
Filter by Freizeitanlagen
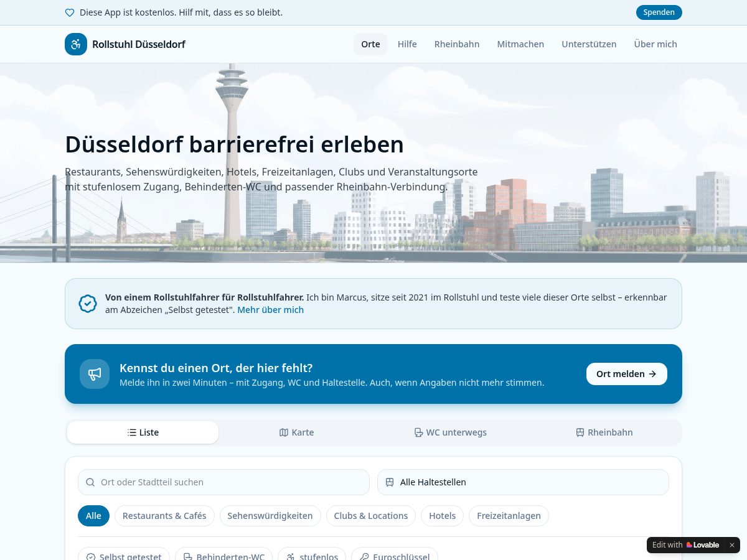[x=509, y=516]
